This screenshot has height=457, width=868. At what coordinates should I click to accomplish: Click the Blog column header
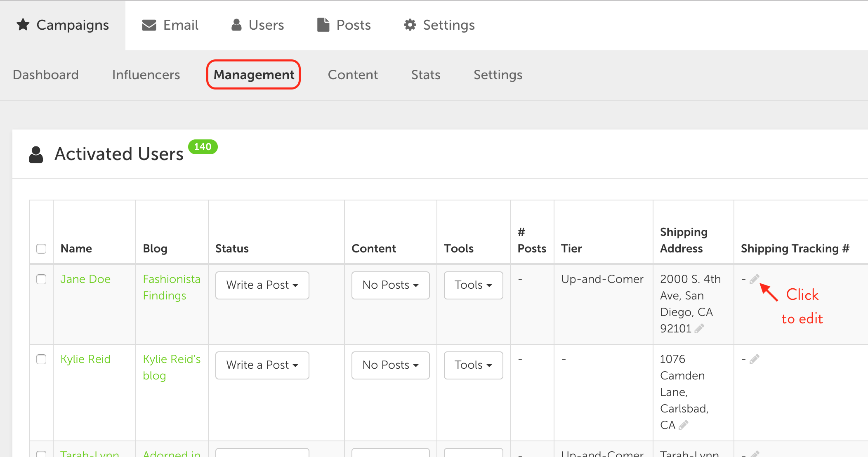(155, 249)
